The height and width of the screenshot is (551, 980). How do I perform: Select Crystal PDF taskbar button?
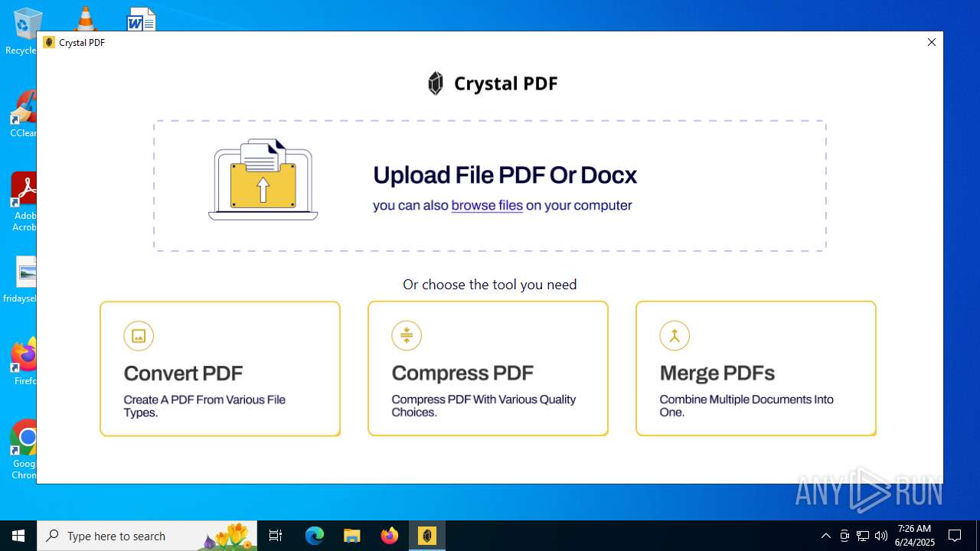(x=427, y=536)
